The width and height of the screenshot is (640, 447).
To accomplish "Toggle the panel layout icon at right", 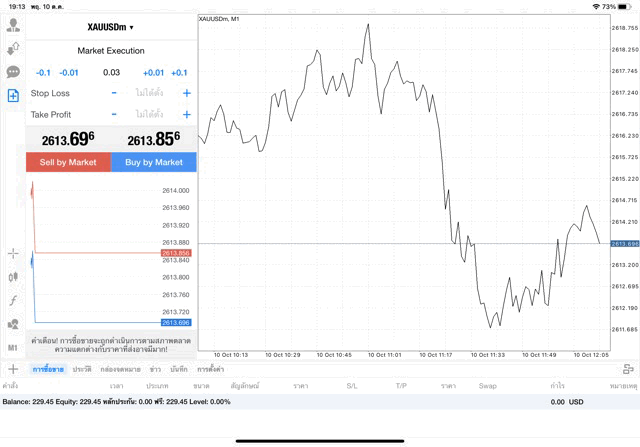I will (x=629, y=369).
